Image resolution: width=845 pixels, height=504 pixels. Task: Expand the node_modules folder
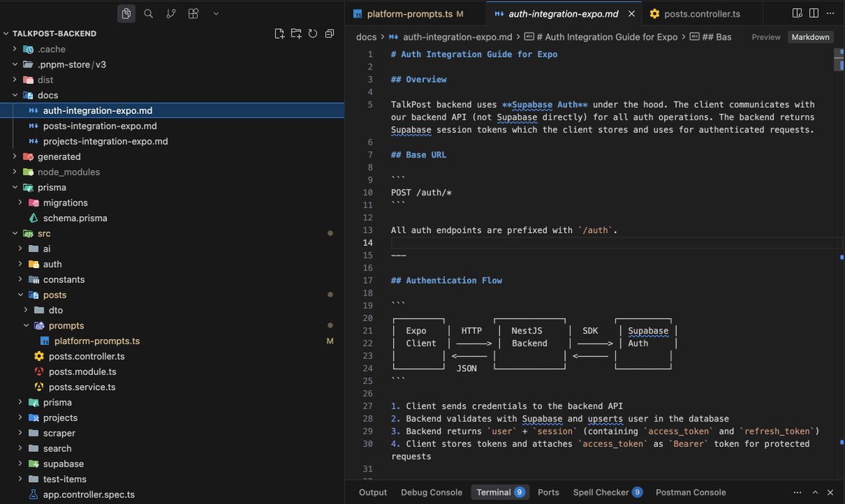pyautogui.click(x=15, y=172)
